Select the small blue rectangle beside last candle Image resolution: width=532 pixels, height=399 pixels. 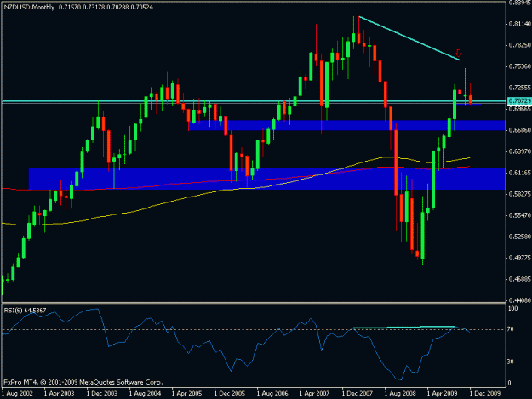coord(468,105)
